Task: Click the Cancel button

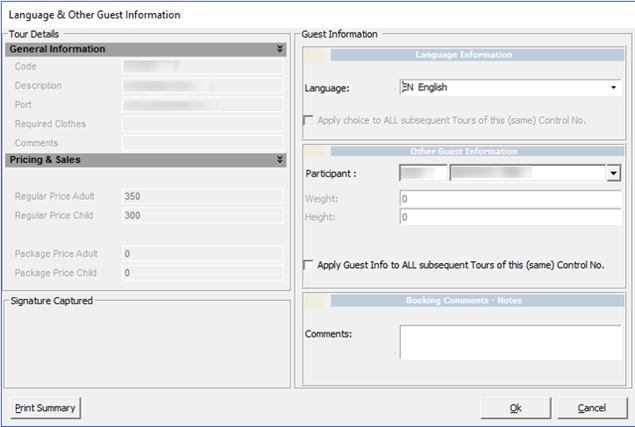Action: pos(592,408)
